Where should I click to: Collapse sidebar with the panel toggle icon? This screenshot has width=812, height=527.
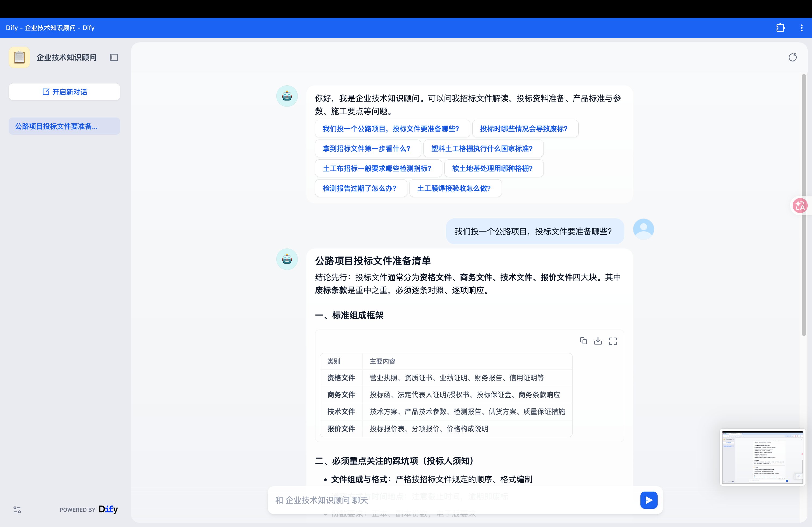coord(114,58)
